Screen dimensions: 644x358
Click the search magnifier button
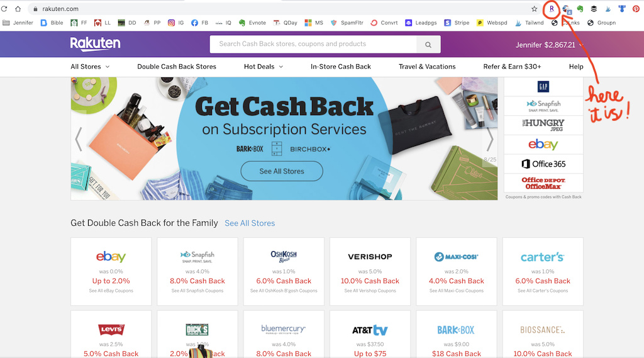click(x=428, y=45)
